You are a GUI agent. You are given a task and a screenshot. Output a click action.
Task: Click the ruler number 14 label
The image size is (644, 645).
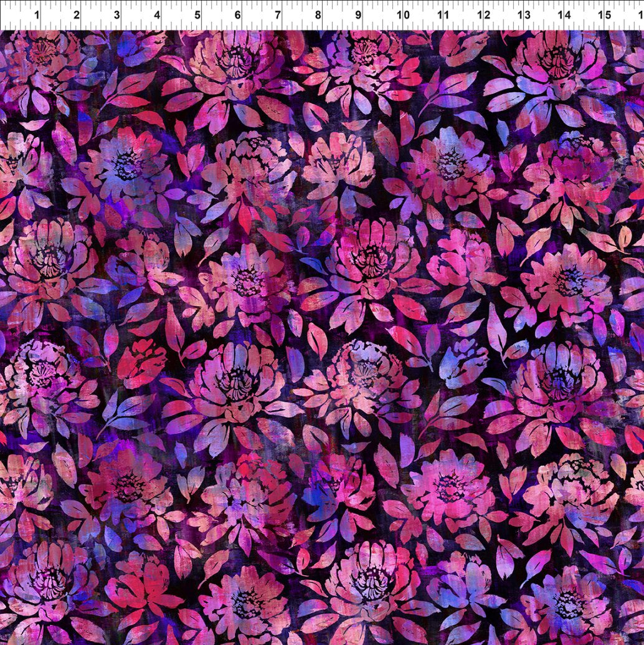564,15
